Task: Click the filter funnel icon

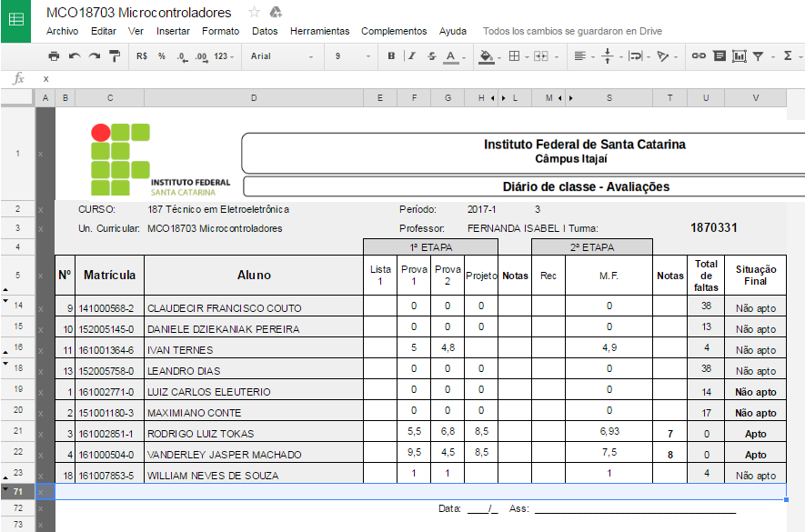Action: [758, 56]
